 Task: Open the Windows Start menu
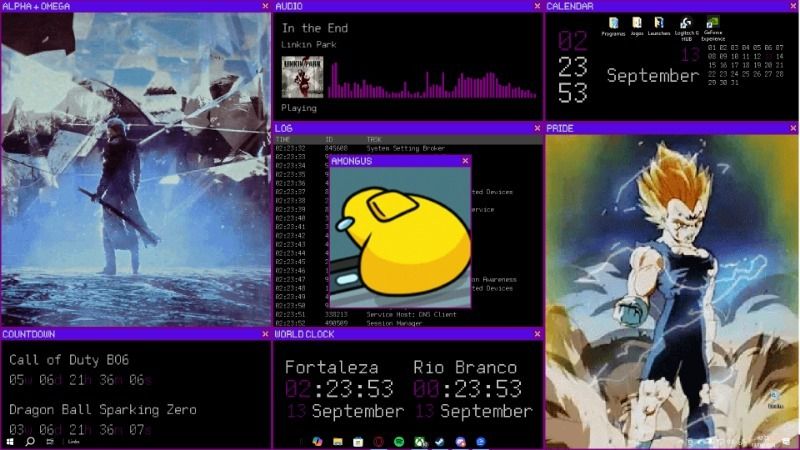10,441
